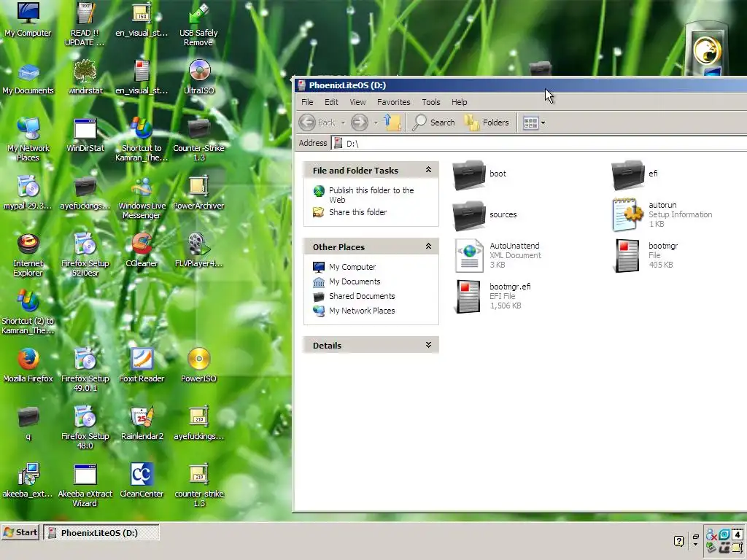Select the Internet Explorer desktop icon
Image resolution: width=747 pixels, height=560 pixels.
click(28, 255)
